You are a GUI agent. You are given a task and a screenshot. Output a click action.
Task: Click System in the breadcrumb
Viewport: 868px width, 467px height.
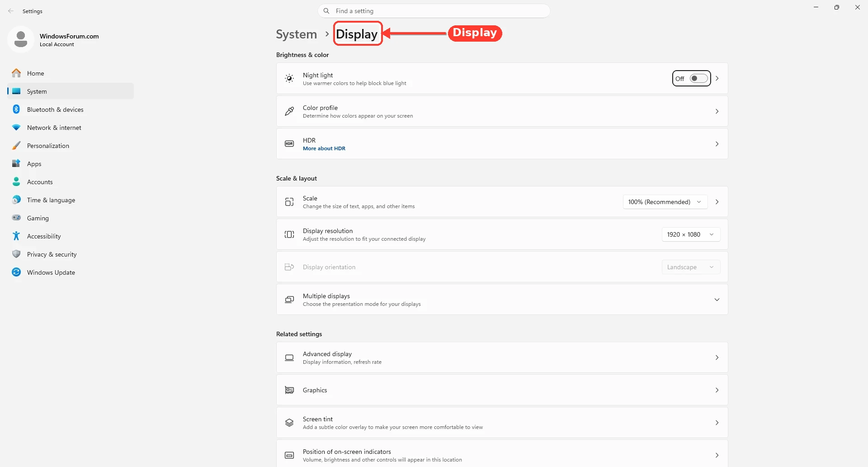296,34
